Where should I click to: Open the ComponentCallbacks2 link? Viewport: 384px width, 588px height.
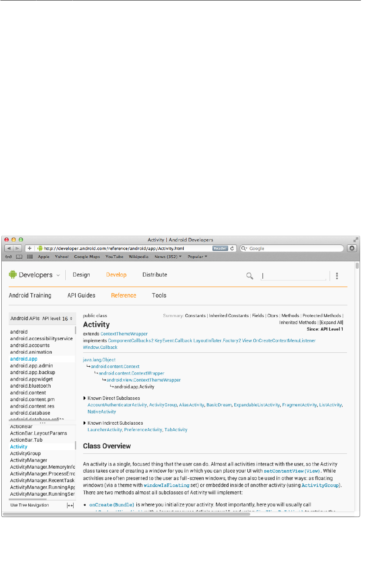point(131,340)
